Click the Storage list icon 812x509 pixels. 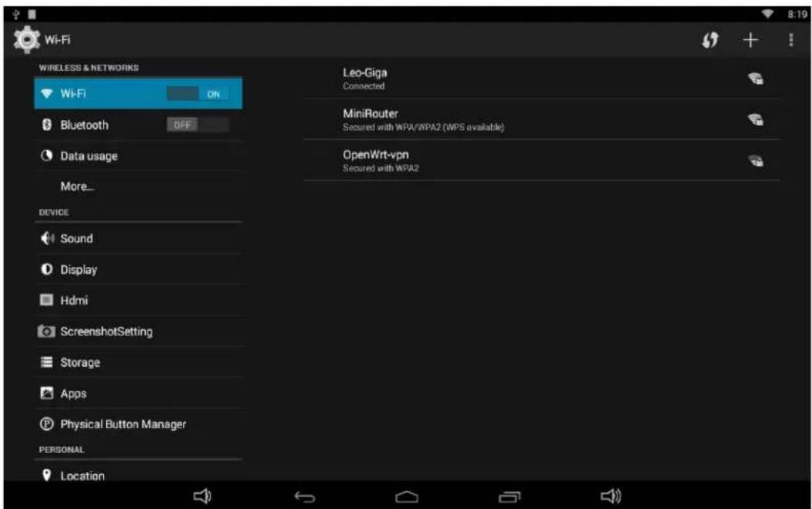tap(47, 362)
